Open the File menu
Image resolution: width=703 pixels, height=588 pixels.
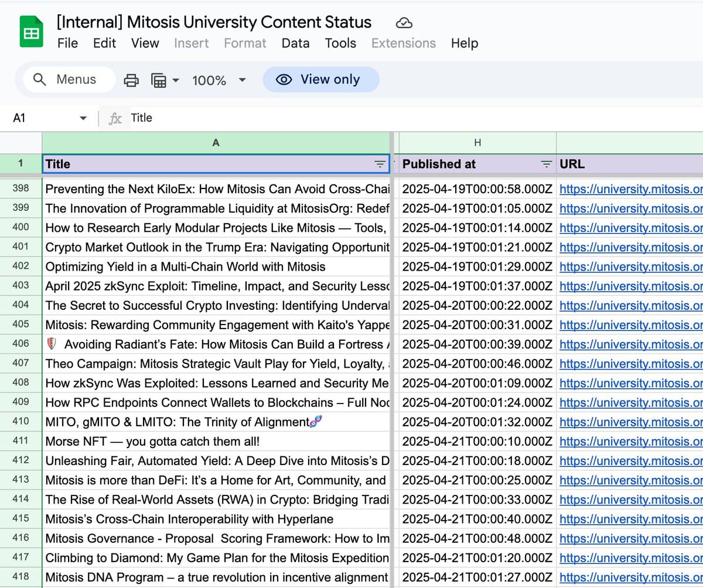(x=67, y=43)
